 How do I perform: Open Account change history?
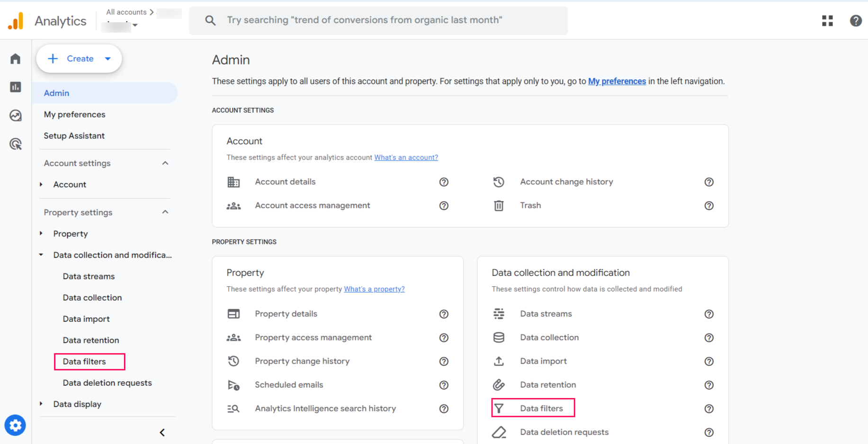(566, 182)
